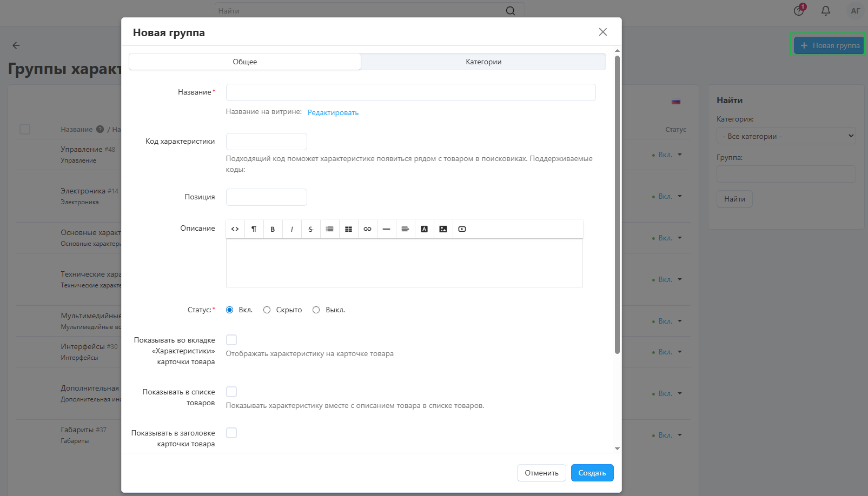Open status dropdown for Основные характеристики row
This screenshot has height=496, width=868.
tap(668, 238)
